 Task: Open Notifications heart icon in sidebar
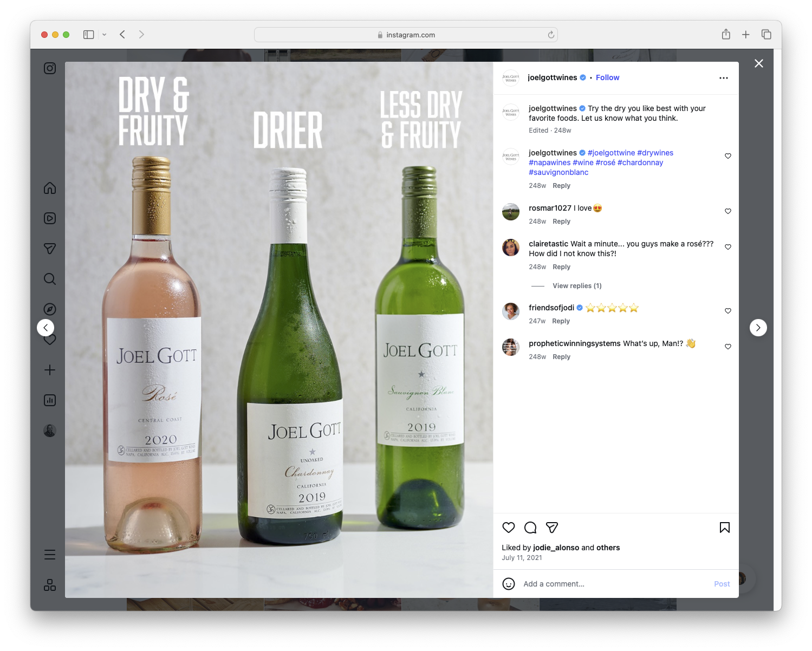pyautogui.click(x=50, y=340)
